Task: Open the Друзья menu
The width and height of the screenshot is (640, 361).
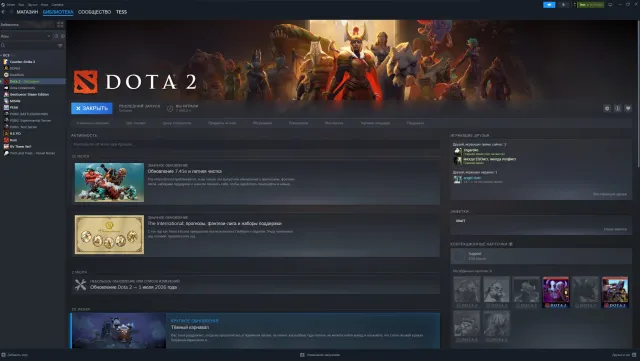Action: tap(33, 4)
